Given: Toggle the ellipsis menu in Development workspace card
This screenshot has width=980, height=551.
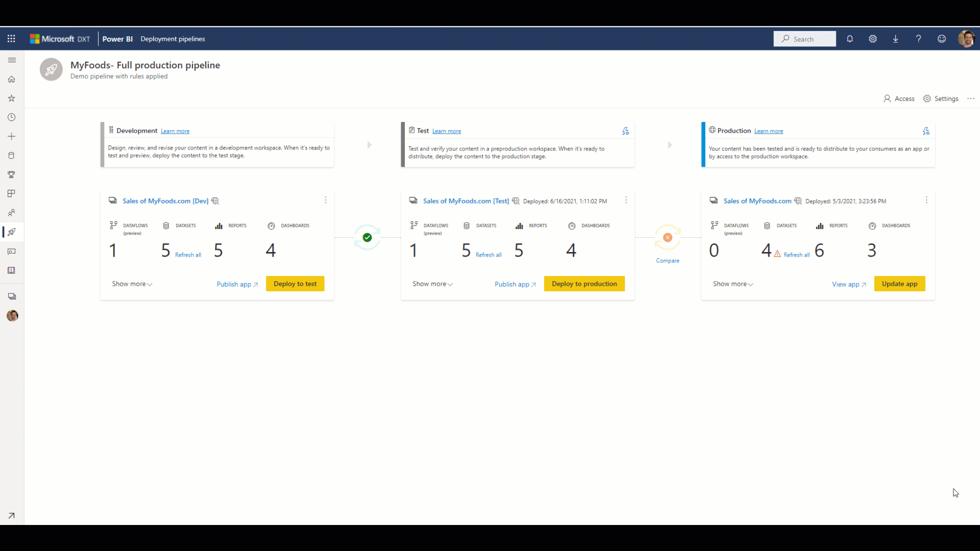Looking at the screenshot, I should [326, 200].
